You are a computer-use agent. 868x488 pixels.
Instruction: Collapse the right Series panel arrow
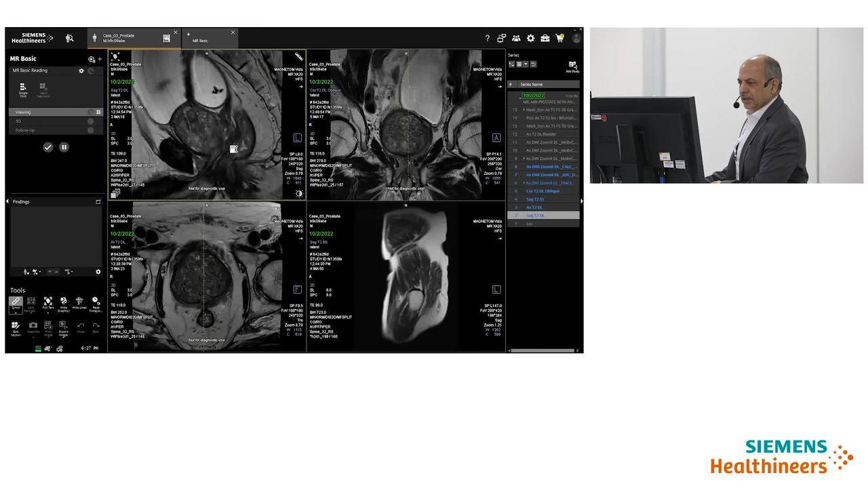click(x=581, y=201)
